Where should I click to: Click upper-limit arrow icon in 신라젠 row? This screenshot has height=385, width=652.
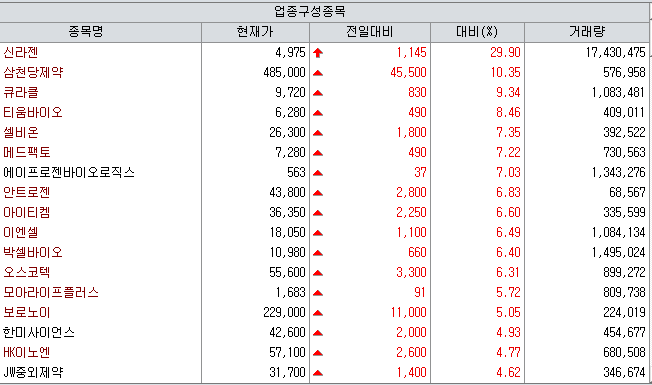pos(318,53)
